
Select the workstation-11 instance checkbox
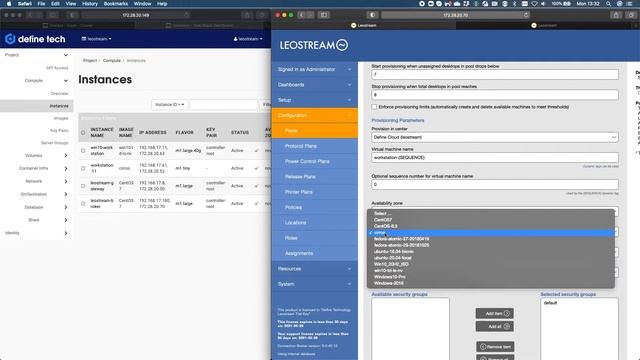83,168
